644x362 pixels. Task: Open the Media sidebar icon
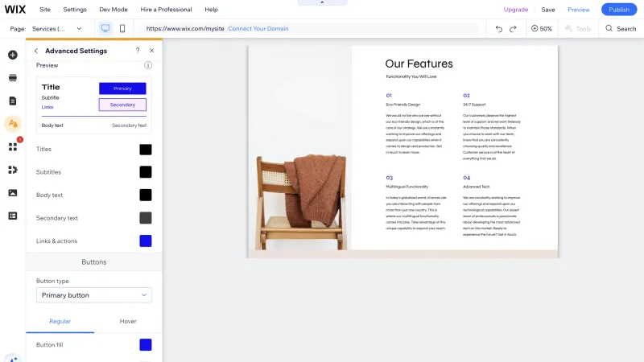13,193
